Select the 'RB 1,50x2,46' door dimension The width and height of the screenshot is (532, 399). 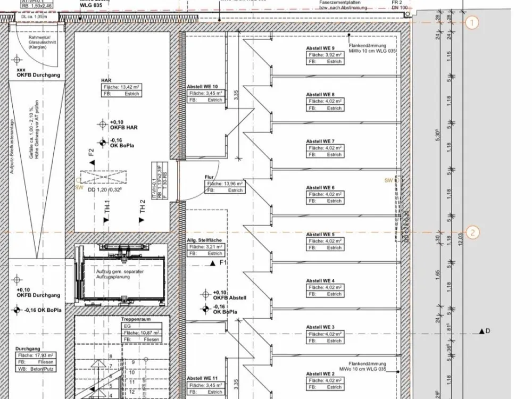tap(37, 6)
